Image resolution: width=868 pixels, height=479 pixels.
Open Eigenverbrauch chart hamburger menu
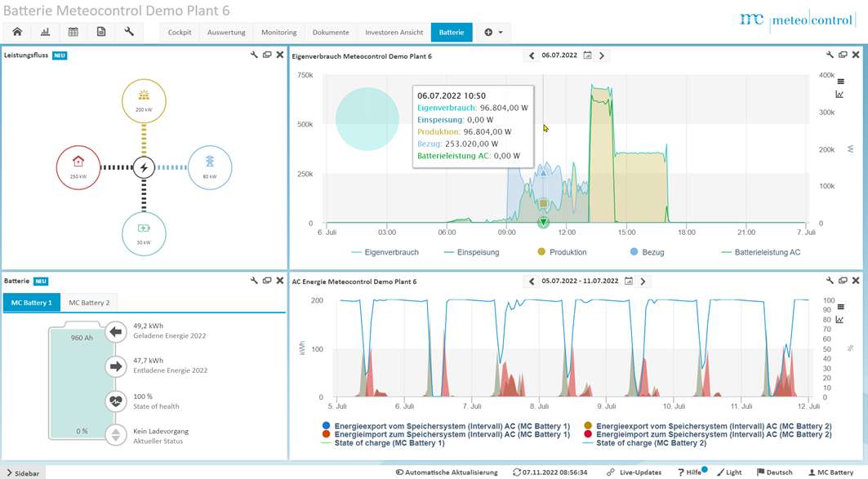(840, 82)
